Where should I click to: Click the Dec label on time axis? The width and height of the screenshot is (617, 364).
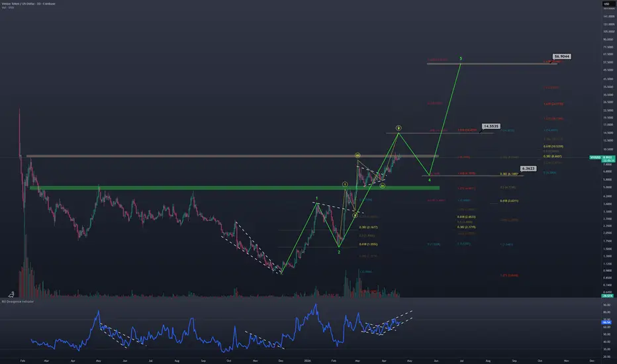click(592, 361)
